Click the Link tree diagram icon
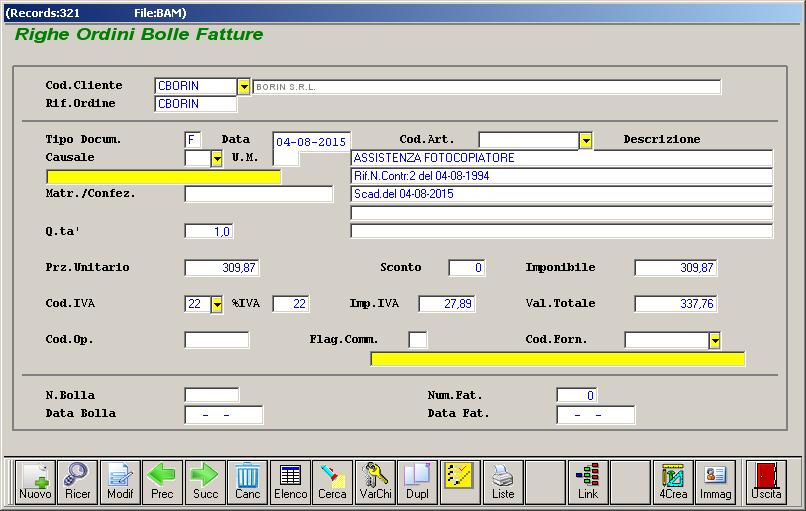This screenshot has height=511, width=806. pos(588,482)
